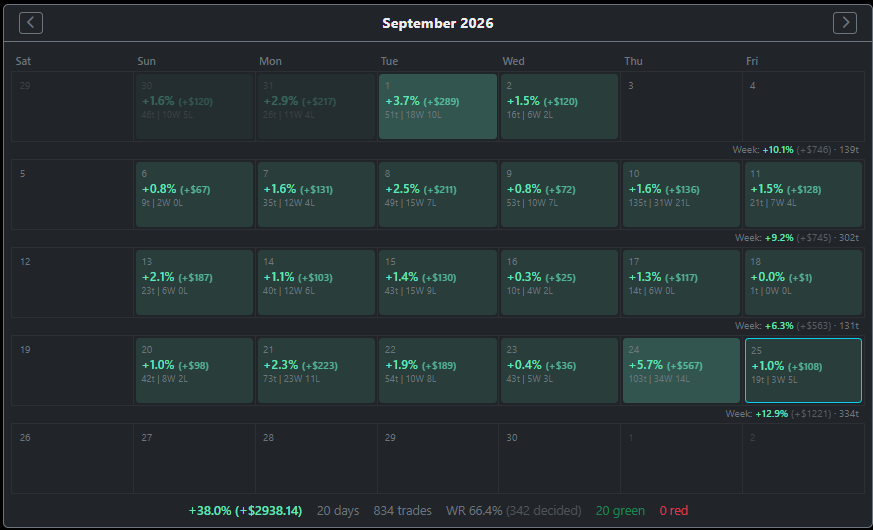
Task: Click the 20 days stat
Action: pyautogui.click(x=338, y=511)
